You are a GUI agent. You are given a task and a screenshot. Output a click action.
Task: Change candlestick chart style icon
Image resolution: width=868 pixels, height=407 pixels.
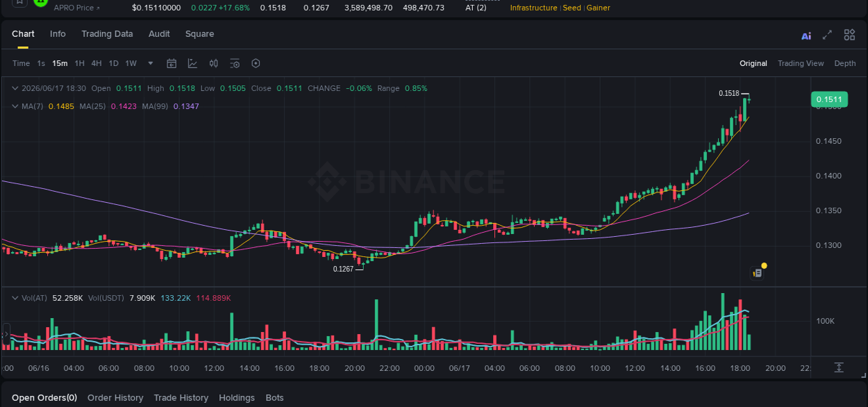click(214, 63)
